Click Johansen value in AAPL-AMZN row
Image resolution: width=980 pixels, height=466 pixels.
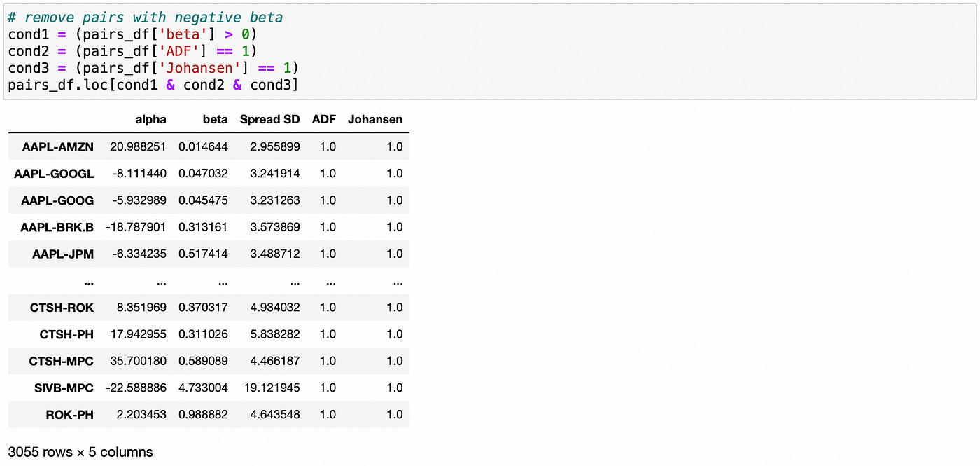point(395,146)
